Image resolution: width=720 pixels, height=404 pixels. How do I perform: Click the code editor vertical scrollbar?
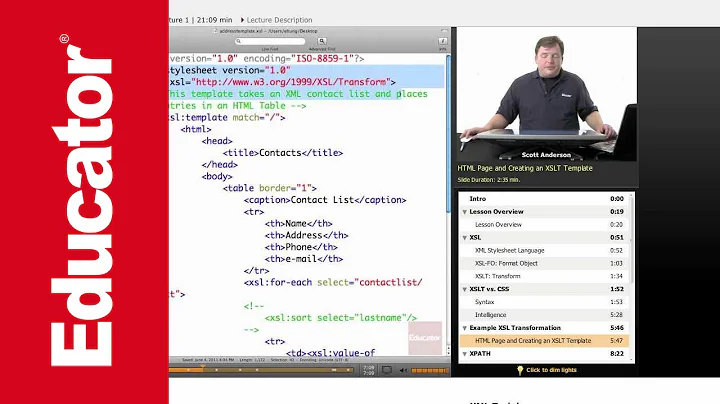(x=448, y=133)
